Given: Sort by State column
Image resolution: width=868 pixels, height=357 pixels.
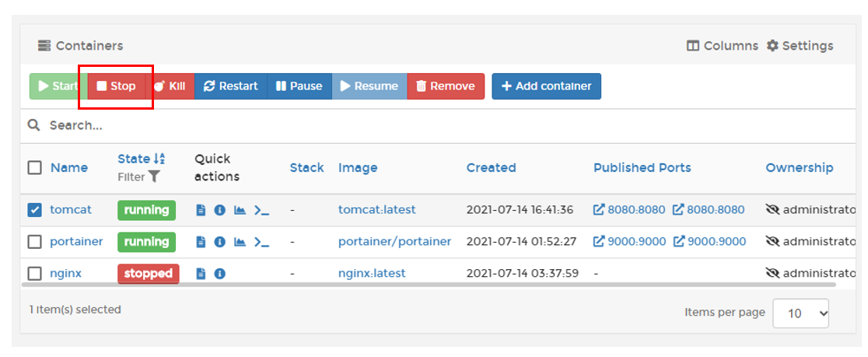Looking at the screenshot, I should 141,159.
